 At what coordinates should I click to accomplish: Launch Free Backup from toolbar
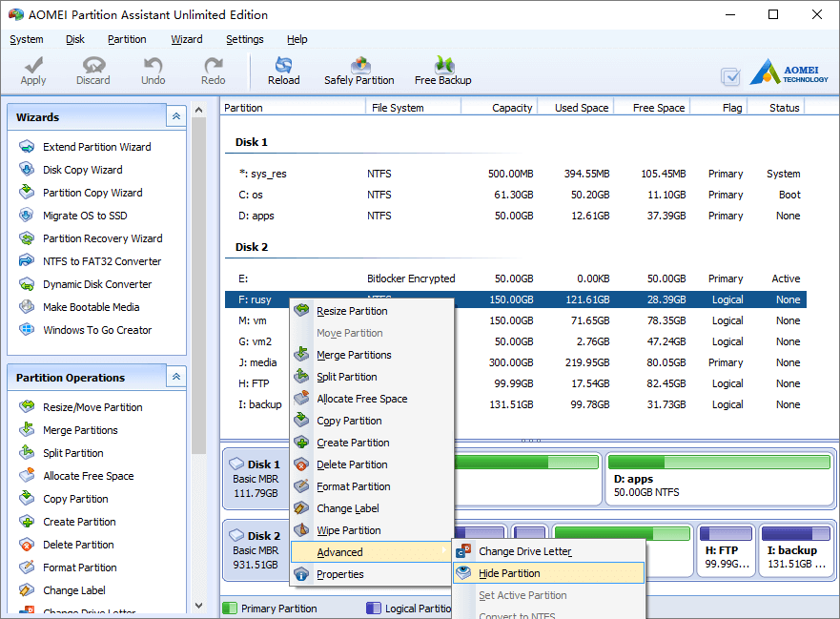[443, 71]
